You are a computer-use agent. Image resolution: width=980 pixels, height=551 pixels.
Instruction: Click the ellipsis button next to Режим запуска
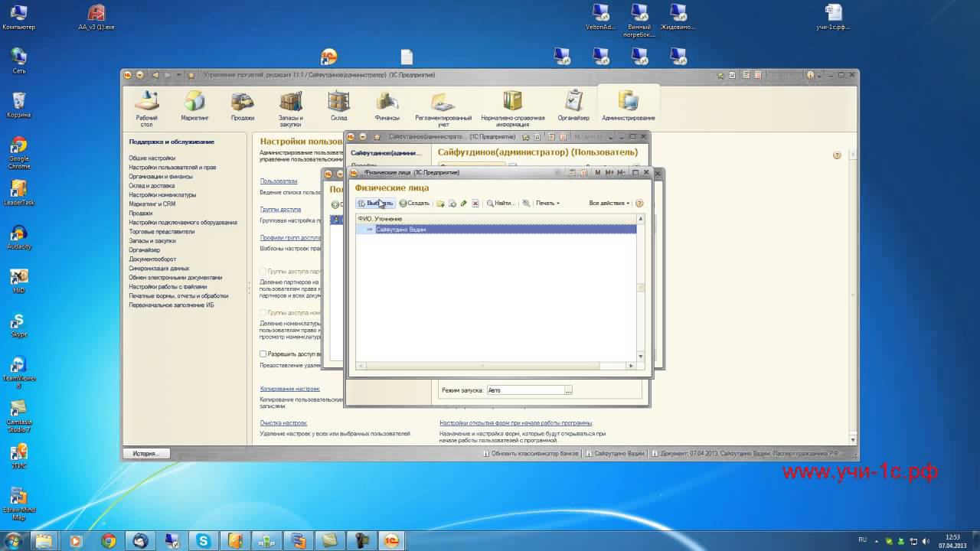[x=568, y=390]
